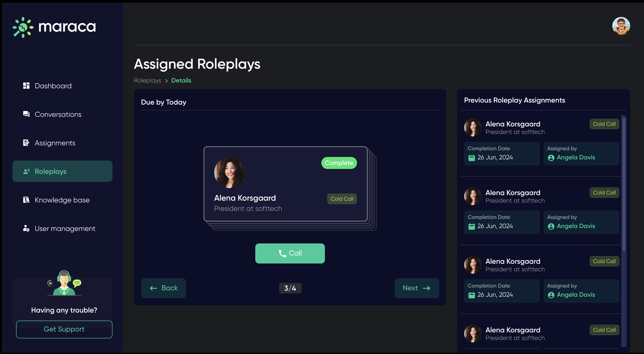Open the Knowledge base section

click(62, 200)
